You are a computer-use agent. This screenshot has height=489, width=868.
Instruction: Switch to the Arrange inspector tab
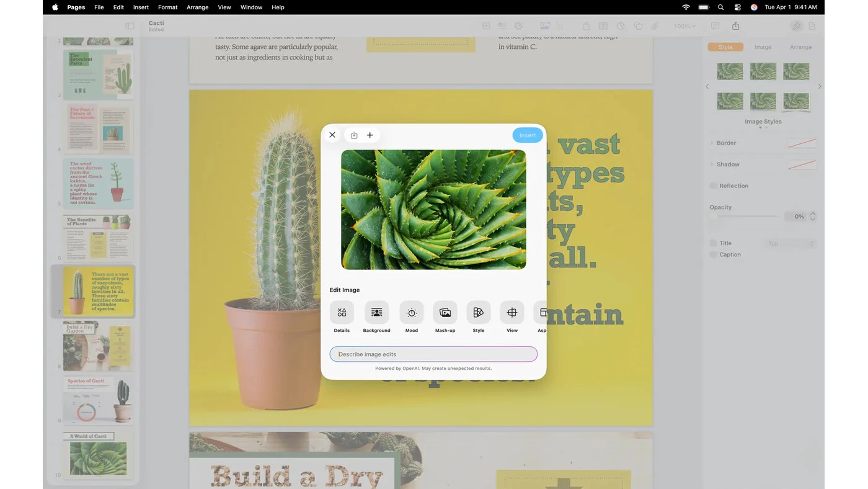pos(800,47)
